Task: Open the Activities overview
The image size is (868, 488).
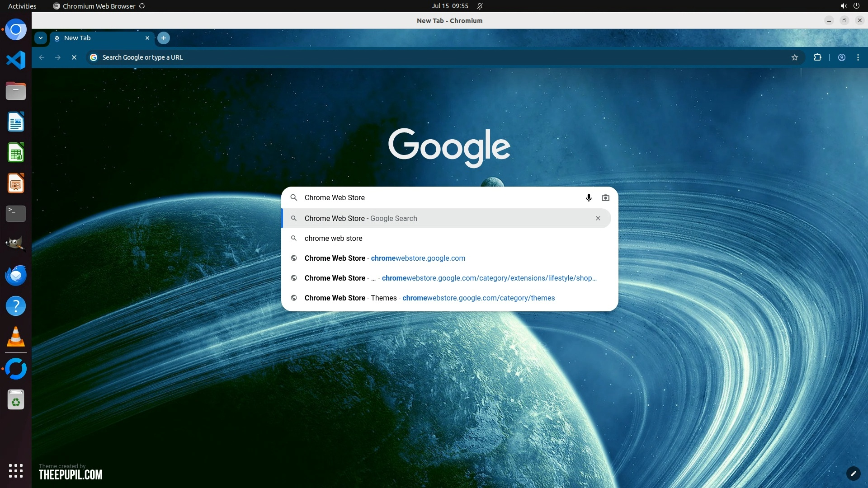Action: (22, 6)
